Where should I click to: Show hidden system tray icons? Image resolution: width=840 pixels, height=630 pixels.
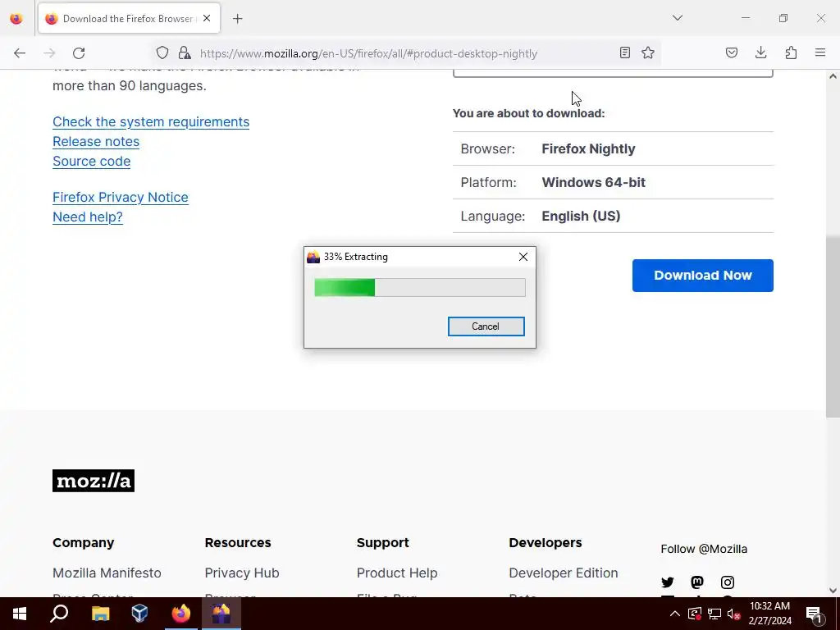pyautogui.click(x=675, y=614)
